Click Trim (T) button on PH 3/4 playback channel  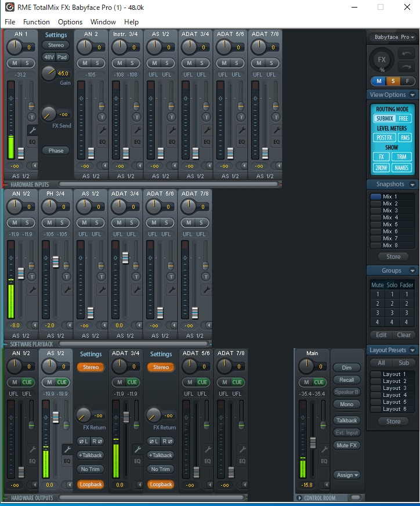[x=67, y=277]
